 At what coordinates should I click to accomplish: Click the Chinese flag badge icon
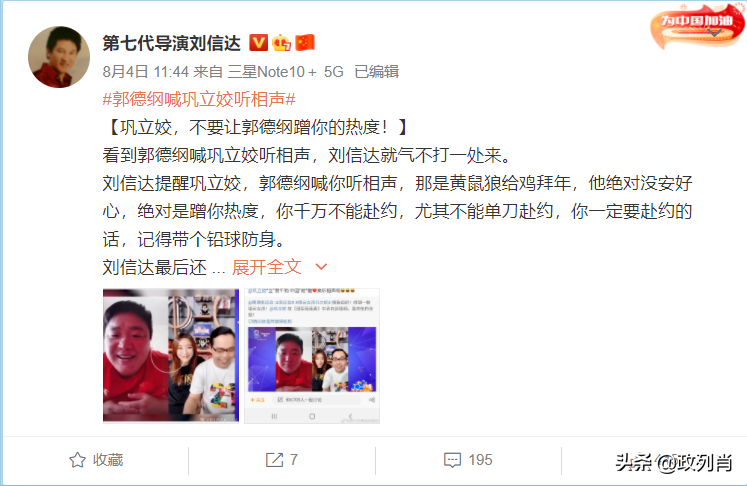click(305, 43)
